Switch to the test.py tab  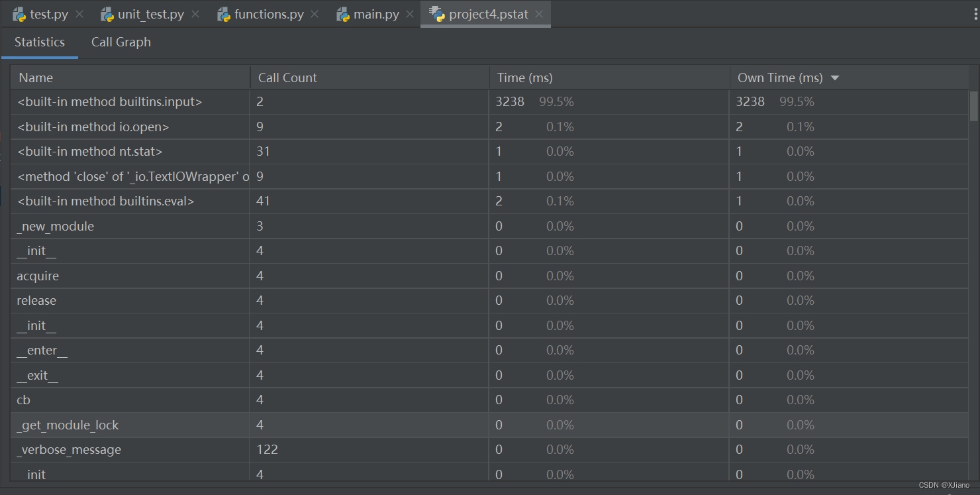point(50,14)
